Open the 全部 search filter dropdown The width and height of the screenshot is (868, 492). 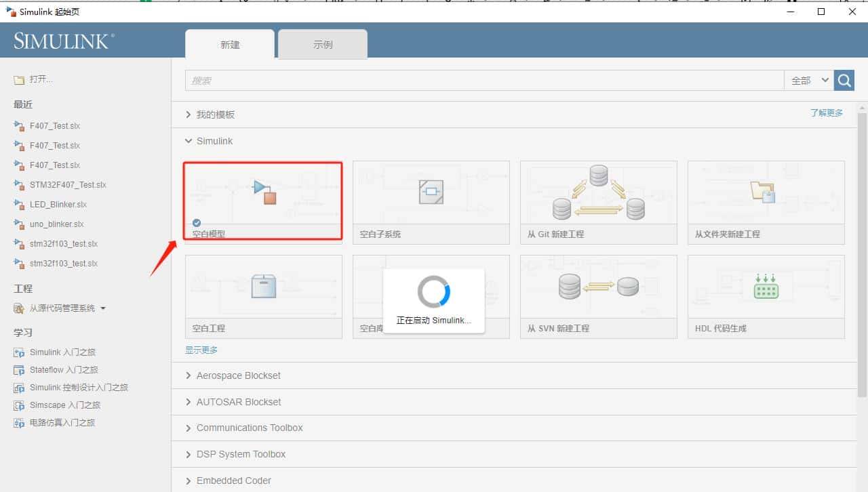(x=809, y=80)
